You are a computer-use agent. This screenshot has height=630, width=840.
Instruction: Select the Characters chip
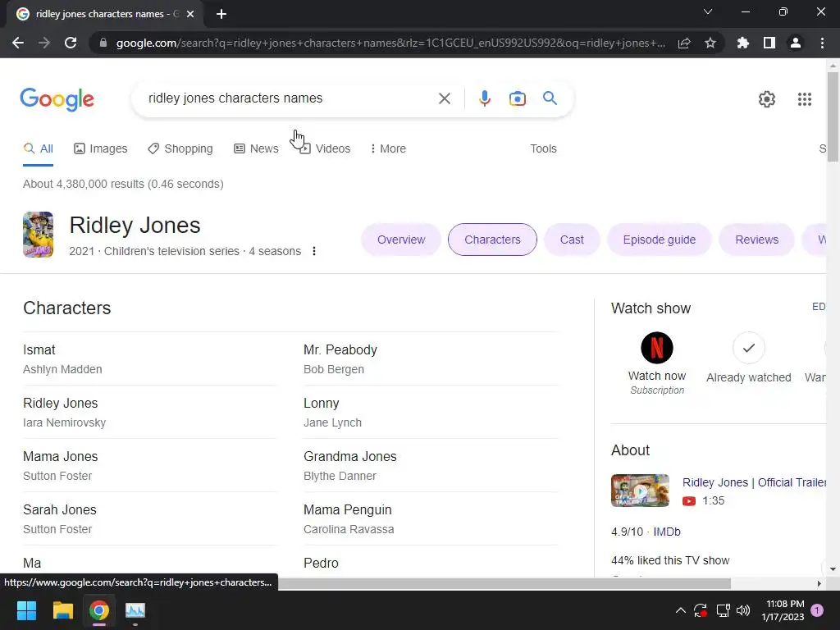point(492,240)
